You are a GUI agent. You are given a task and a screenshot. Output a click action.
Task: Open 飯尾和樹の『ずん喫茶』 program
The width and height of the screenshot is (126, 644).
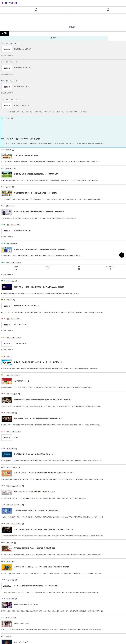43,400
